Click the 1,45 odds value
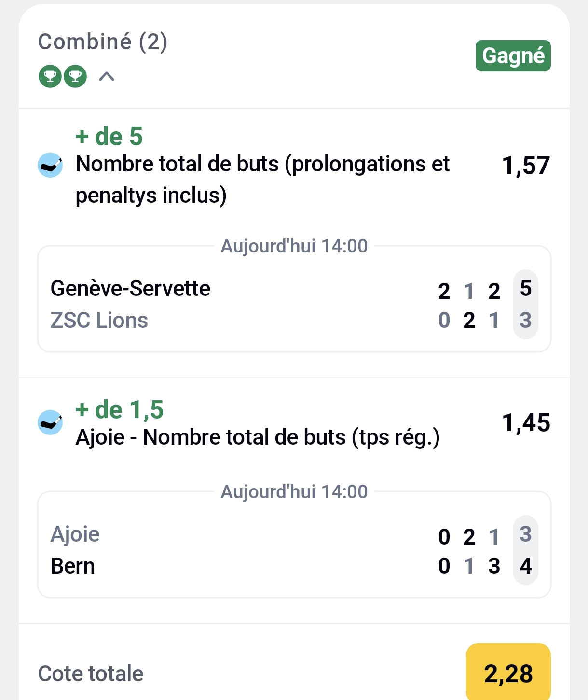The image size is (588, 700). click(x=526, y=423)
